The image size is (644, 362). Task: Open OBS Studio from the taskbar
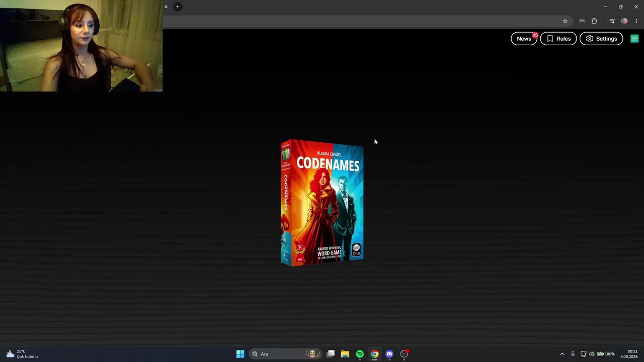[404, 354]
